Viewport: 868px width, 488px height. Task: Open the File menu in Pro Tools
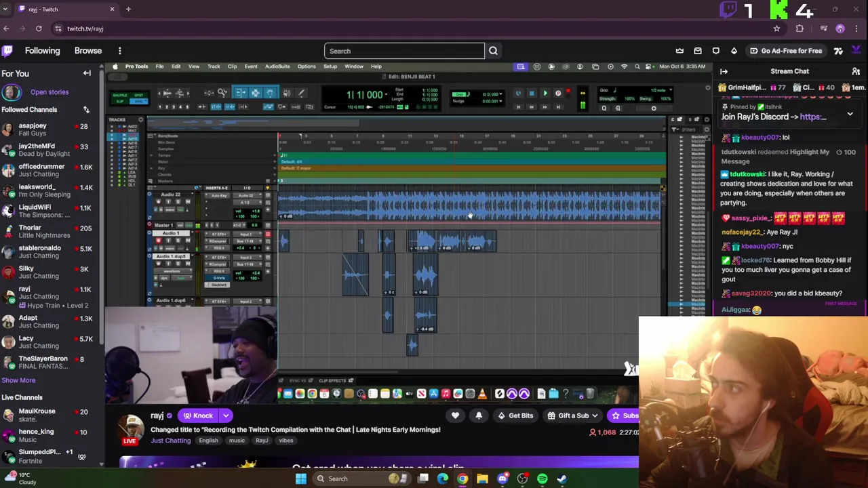coord(159,66)
